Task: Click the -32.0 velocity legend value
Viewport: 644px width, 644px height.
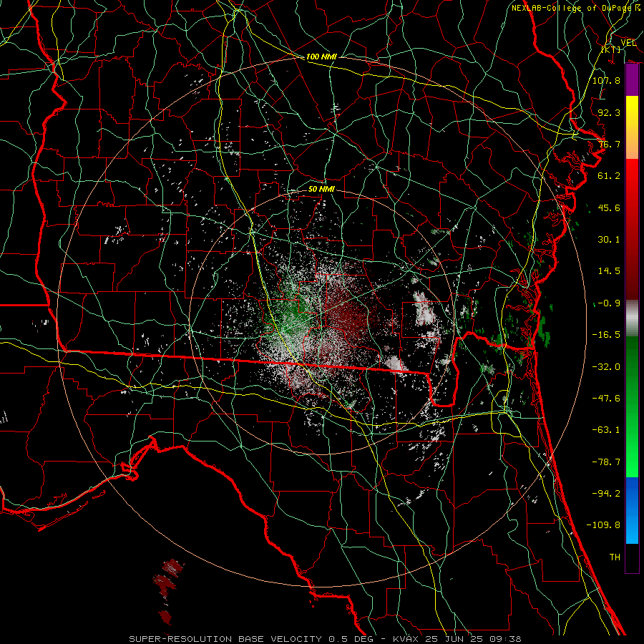Action: [x=606, y=367]
